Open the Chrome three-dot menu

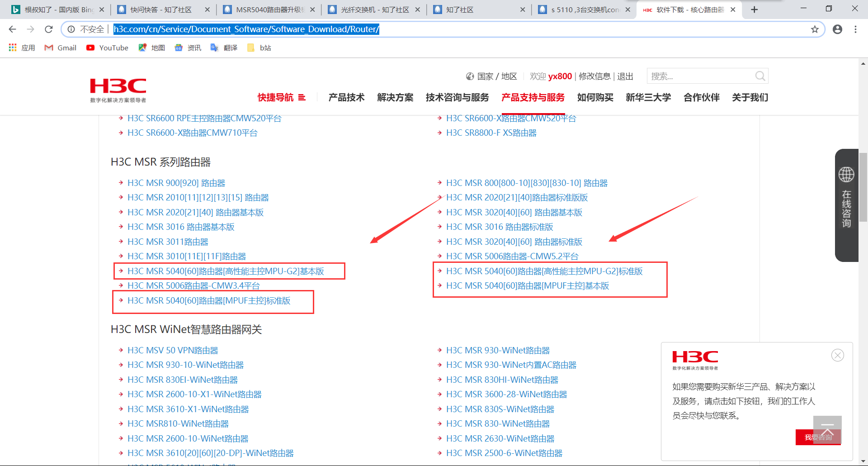(x=855, y=29)
